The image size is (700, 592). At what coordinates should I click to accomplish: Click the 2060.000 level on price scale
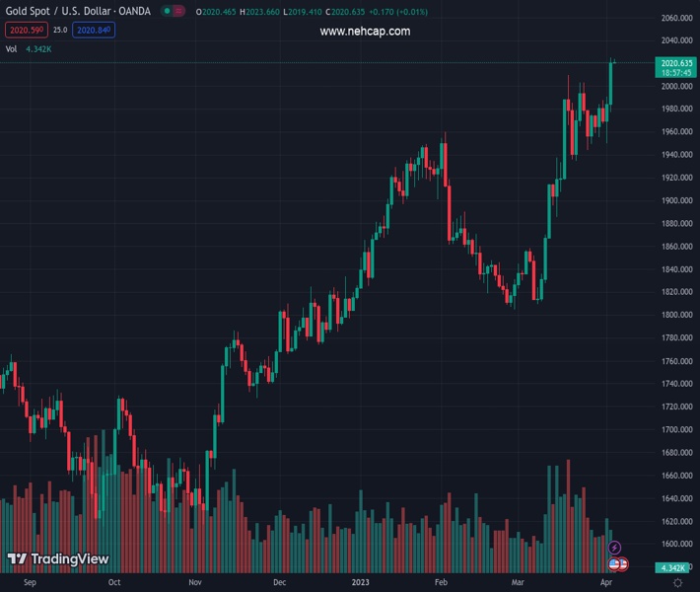[x=676, y=19]
